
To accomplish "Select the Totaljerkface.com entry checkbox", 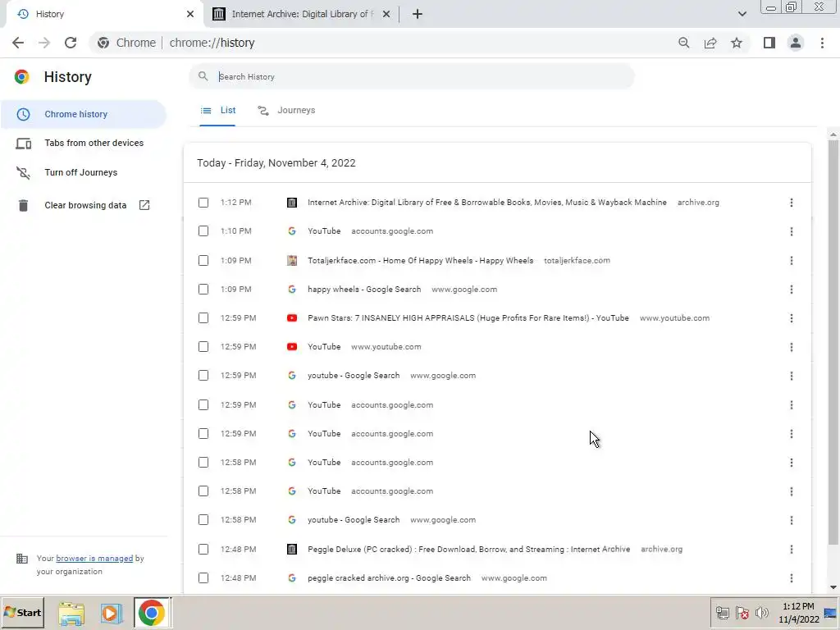I will [203, 260].
